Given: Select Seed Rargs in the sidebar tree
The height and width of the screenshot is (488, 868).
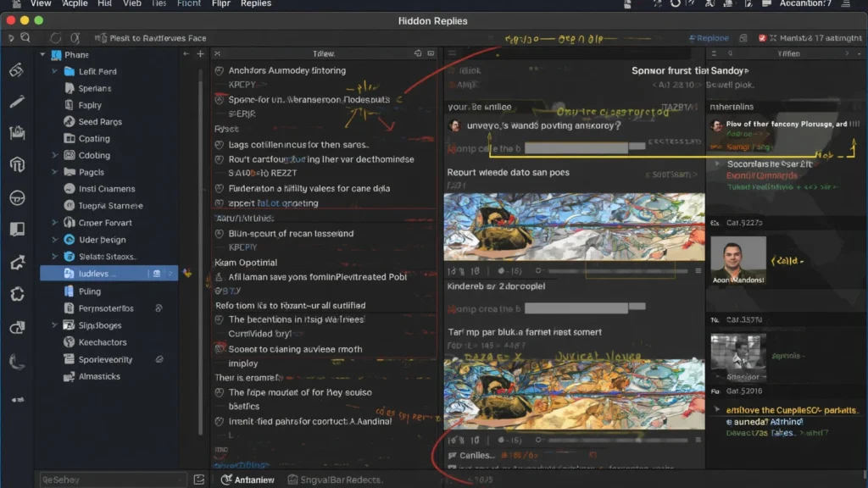Looking at the screenshot, I should pyautogui.click(x=100, y=122).
